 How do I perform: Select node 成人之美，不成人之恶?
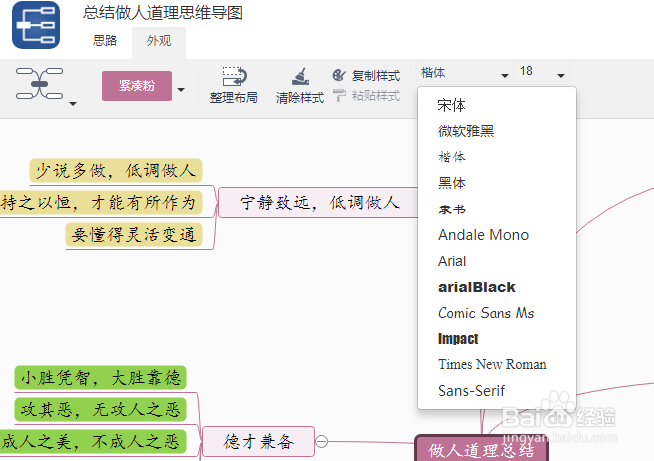[93, 442]
